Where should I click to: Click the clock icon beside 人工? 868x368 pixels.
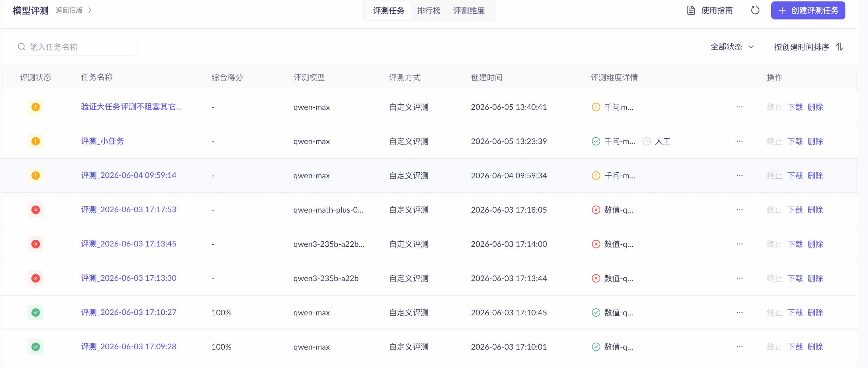coord(647,141)
